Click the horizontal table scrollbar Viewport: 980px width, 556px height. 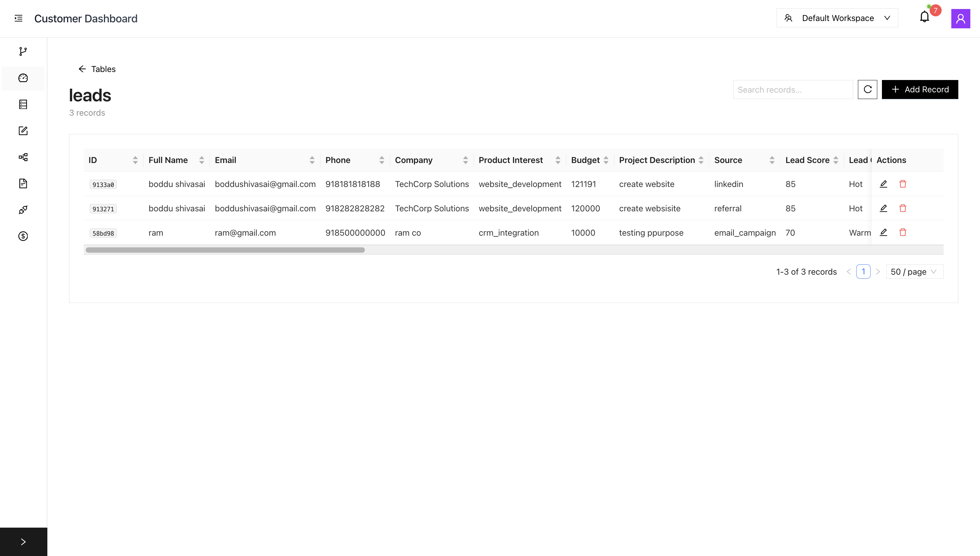225,250
